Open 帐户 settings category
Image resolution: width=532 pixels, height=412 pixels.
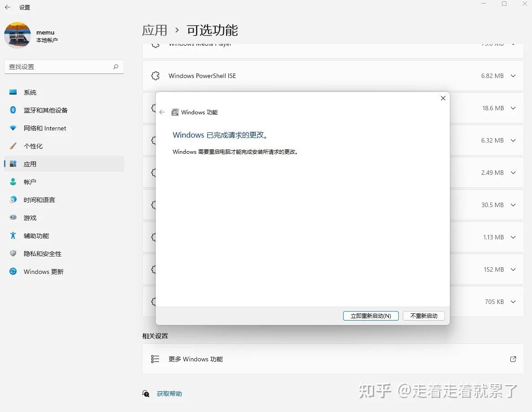click(64, 182)
